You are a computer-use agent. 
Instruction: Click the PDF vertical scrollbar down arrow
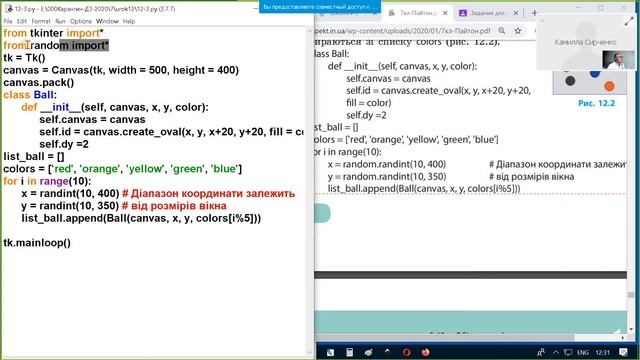coord(631,329)
